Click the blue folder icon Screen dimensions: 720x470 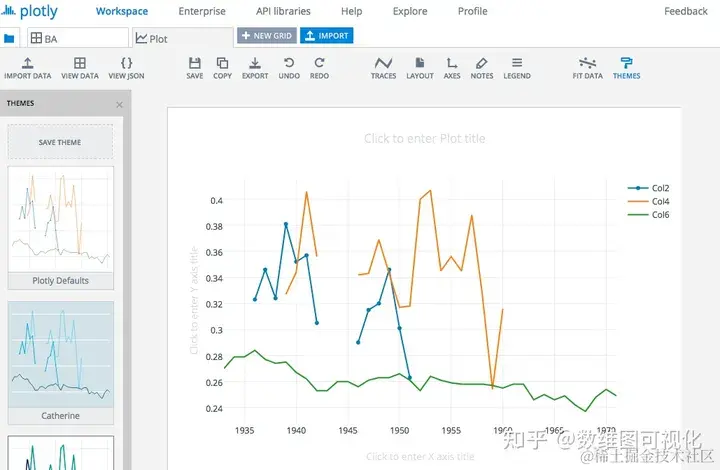pyautogui.click(x=9, y=39)
